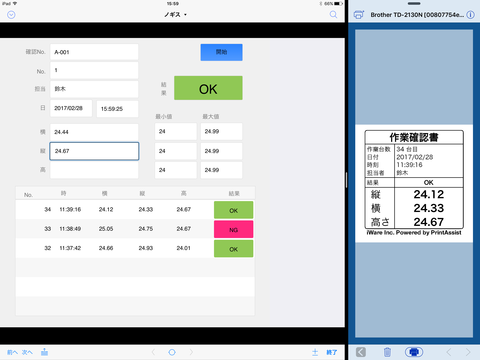Tap the printer icon in PrintAssist header
Viewport: 480px width, 360px height.
click(x=359, y=15)
